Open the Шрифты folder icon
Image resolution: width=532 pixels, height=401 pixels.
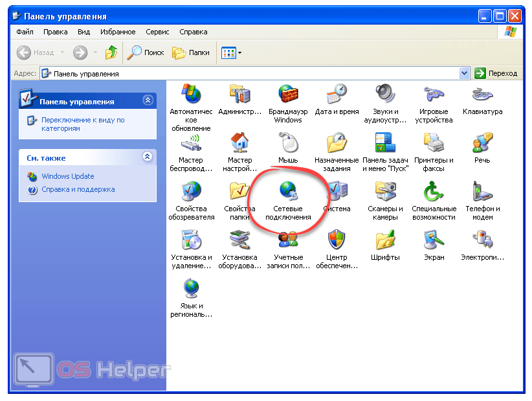coord(385,240)
